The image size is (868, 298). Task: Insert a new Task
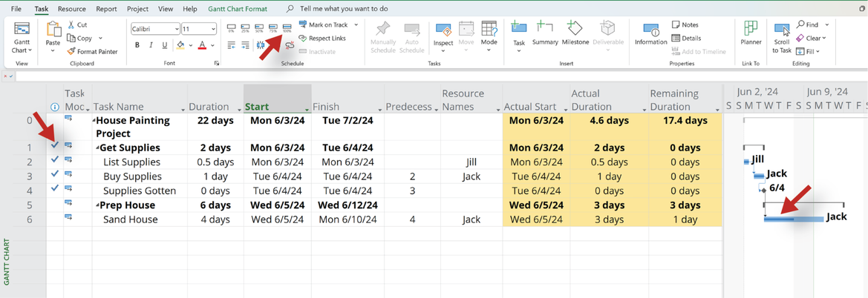click(519, 37)
